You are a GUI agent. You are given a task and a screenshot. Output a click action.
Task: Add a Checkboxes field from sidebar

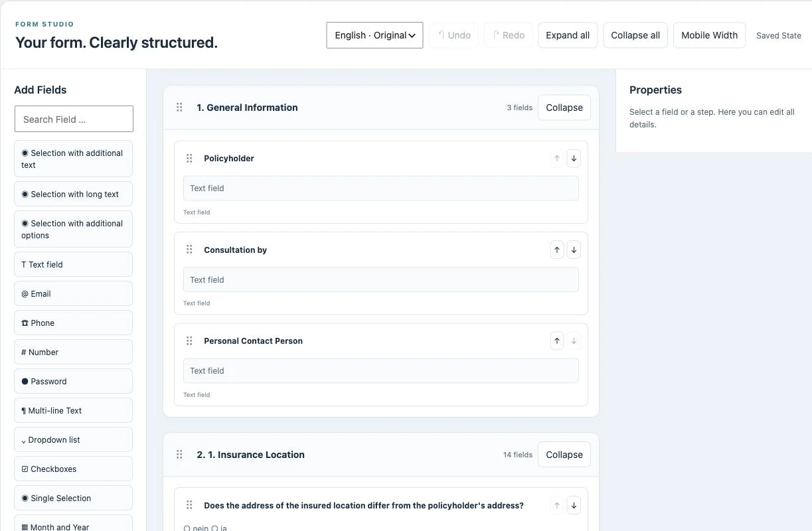tap(73, 469)
